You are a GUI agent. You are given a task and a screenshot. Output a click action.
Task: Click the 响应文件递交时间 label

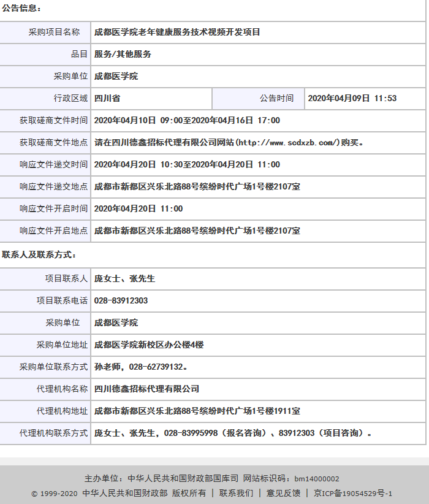pos(54,164)
